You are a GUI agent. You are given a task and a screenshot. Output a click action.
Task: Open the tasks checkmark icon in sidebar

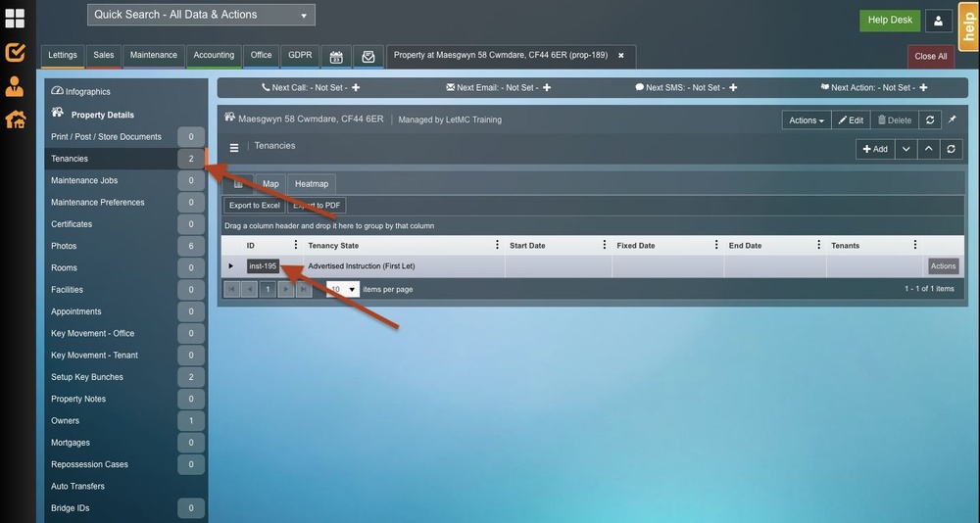pos(15,53)
